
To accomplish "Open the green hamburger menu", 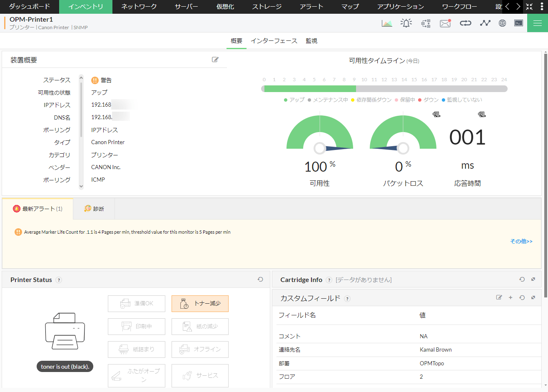I will click(x=537, y=23).
